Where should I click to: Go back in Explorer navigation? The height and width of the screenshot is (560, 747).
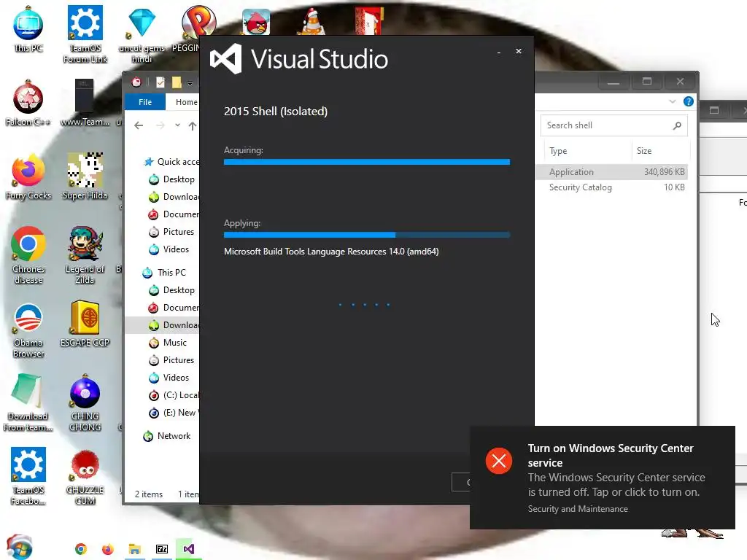[139, 125]
